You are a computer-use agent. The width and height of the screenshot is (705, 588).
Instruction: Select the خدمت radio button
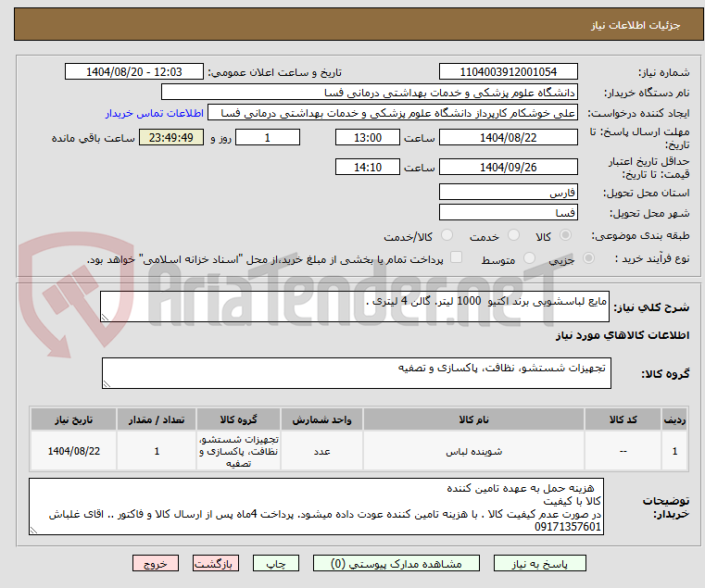513,235
